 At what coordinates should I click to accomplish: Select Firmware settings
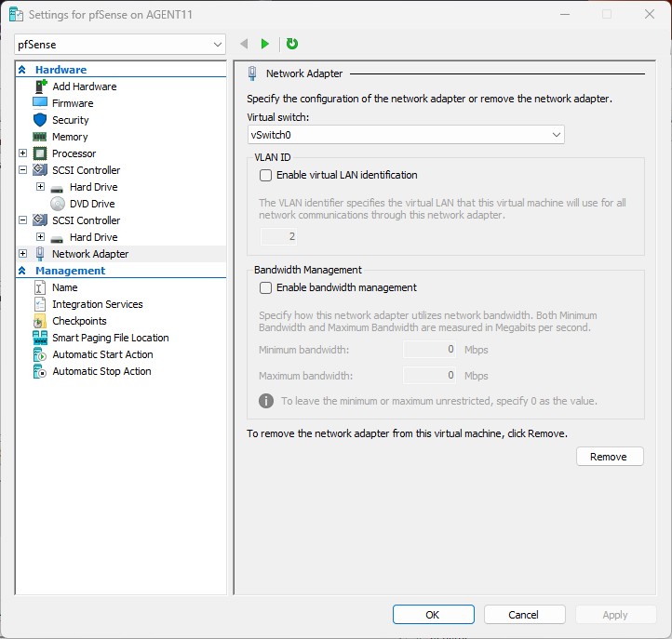[x=73, y=103]
